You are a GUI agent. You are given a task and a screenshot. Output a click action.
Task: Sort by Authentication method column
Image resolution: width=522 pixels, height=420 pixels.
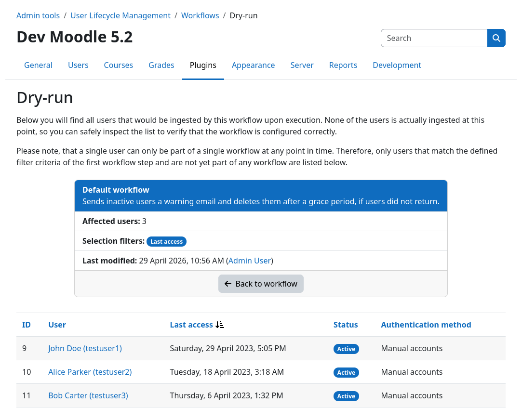426,325
